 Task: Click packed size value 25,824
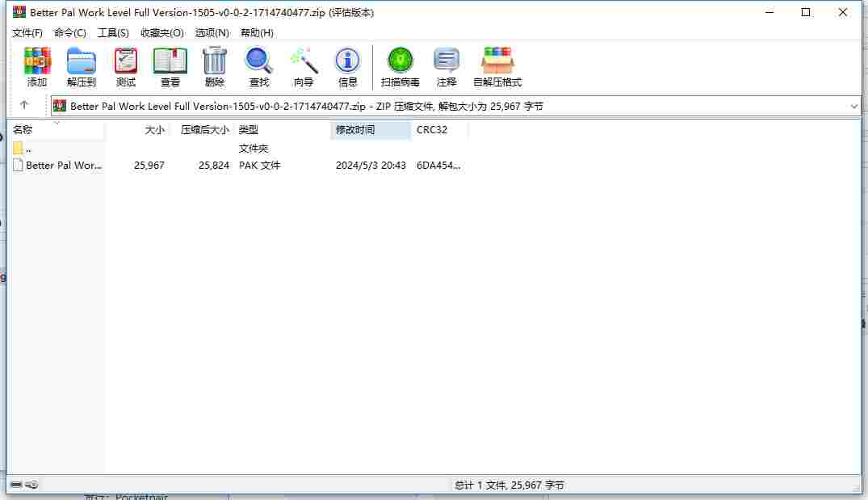pyautogui.click(x=214, y=165)
